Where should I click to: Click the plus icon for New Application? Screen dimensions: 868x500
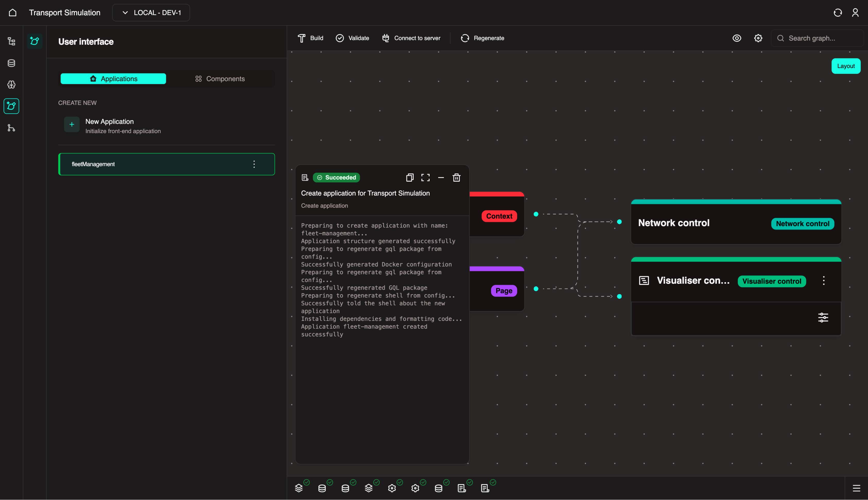[72, 124]
